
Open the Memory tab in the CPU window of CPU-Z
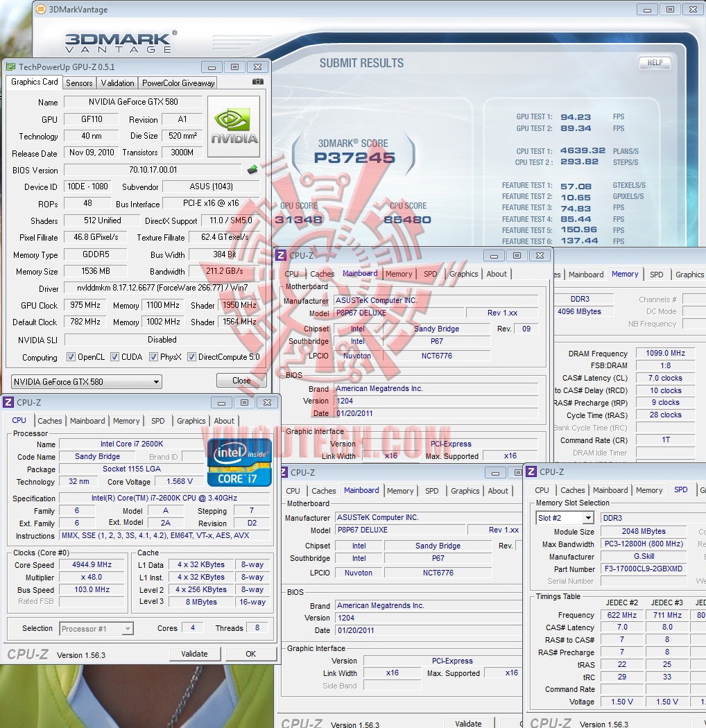point(126,421)
